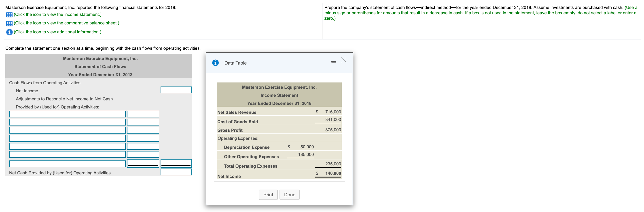Click the Depreciation Expense label
Viewport: 644px width, 212px height.
pos(246,147)
